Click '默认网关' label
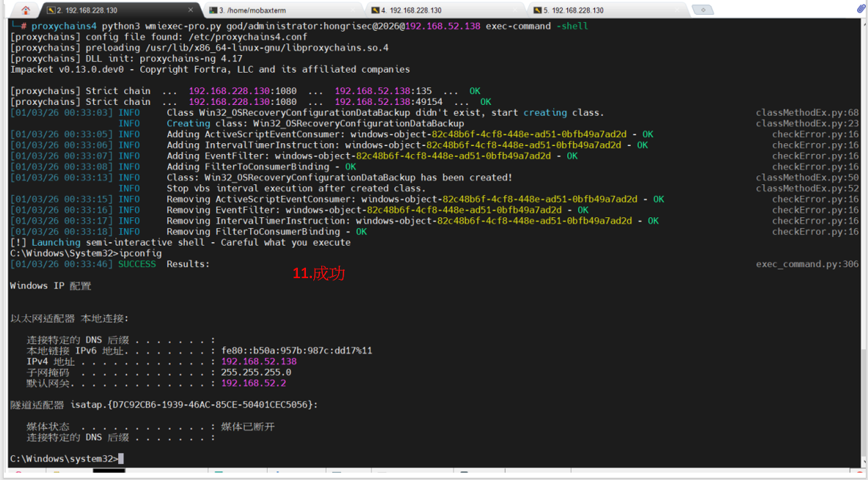This screenshot has height=480, width=868. click(x=48, y=383)
